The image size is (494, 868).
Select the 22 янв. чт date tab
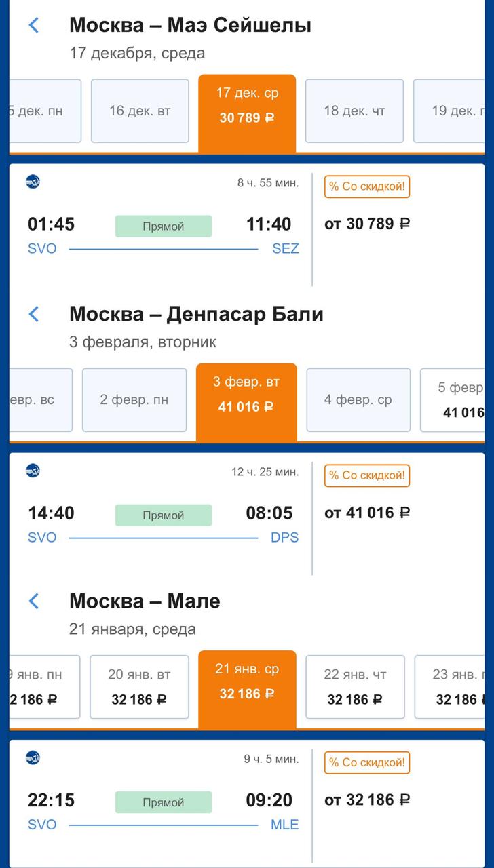(x=355, y=686)
